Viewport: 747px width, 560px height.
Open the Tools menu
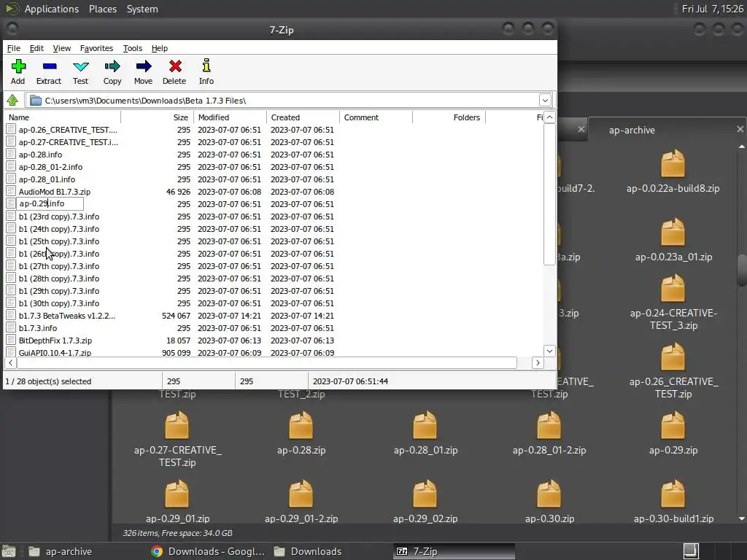click(x=133, y=48)
